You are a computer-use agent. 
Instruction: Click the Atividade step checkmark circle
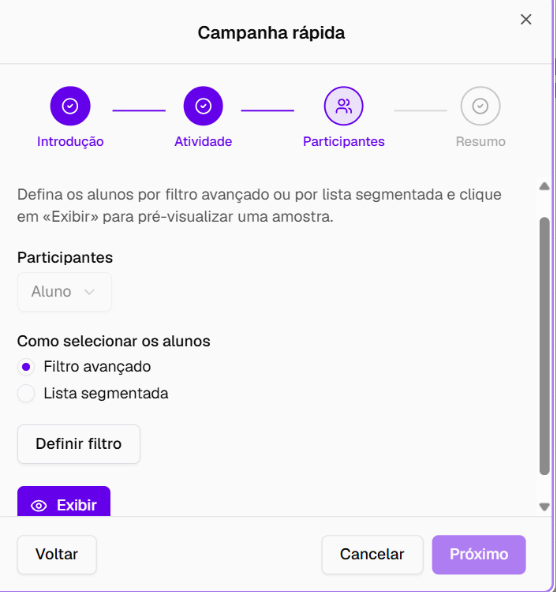(x=203, y=106)
